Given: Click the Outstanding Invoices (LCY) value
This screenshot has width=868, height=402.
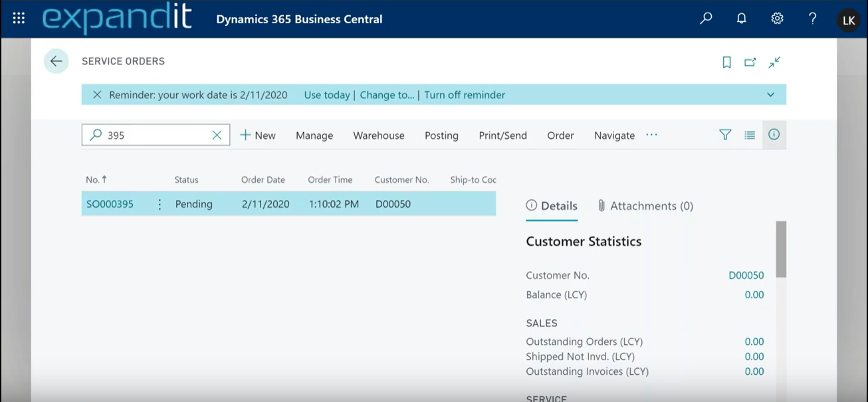Looking at the screenshot, I should coord(754,371).
